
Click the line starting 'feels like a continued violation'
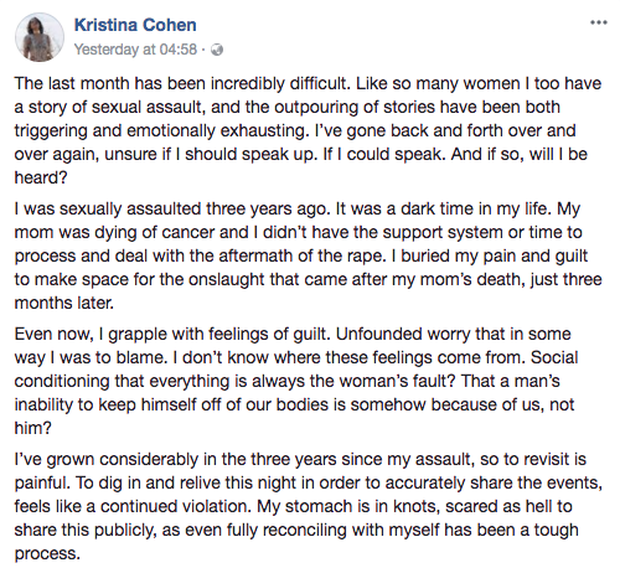coord(293,507)
